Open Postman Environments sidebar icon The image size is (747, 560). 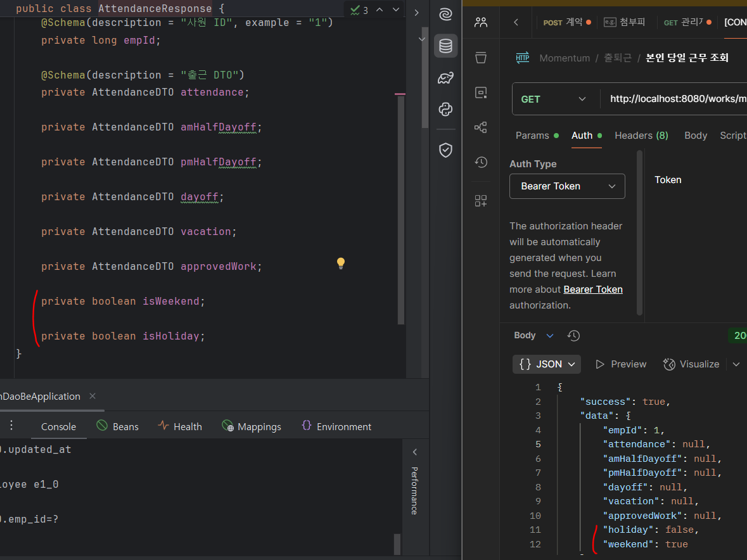click(x=481, y=92)
